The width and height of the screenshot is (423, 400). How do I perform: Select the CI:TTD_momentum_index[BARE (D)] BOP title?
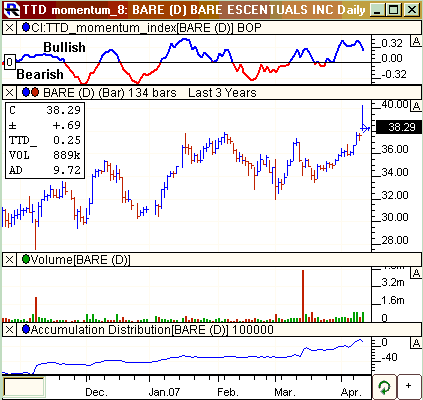pyautogui.click(x=146, y=28)
